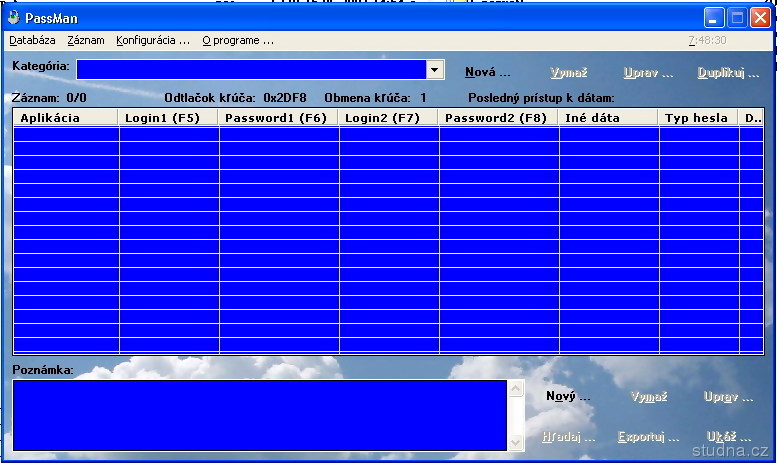The image size is (777, 463).
Task: Click the Exportuj button
Action: tap(648, 437)
